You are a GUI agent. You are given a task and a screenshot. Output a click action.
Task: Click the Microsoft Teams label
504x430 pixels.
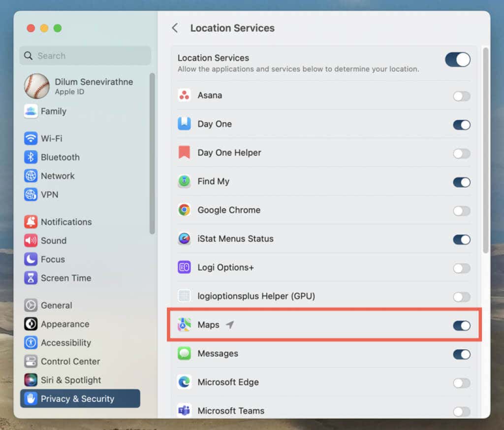[231, 411]
